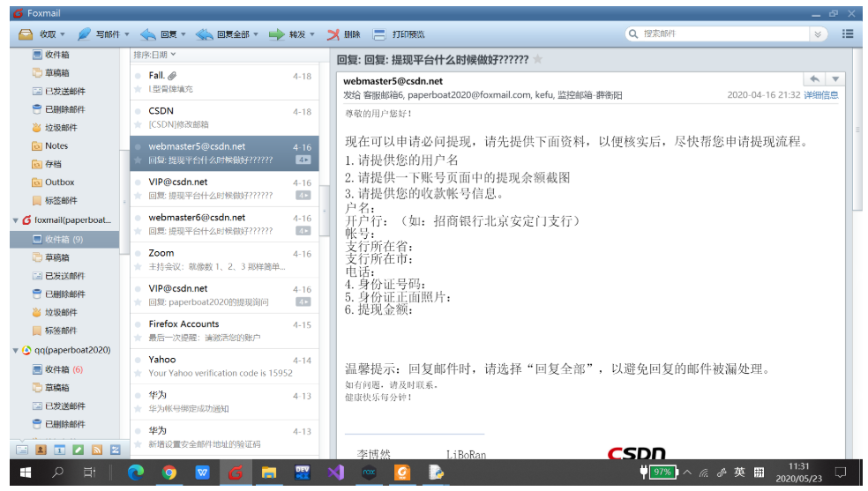Toggle star on webmaster5@csdn.net message

(x=138, y=160)
